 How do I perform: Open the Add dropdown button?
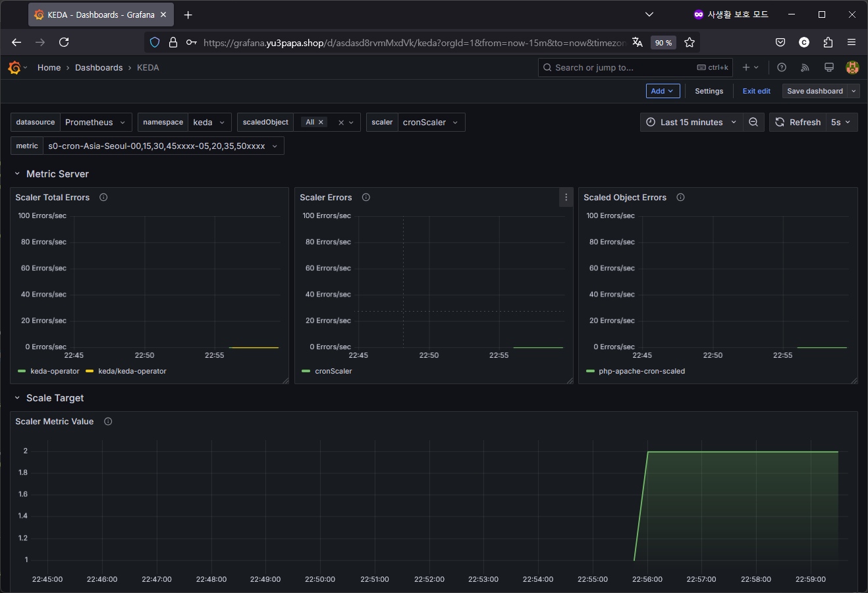pos(663,91)
